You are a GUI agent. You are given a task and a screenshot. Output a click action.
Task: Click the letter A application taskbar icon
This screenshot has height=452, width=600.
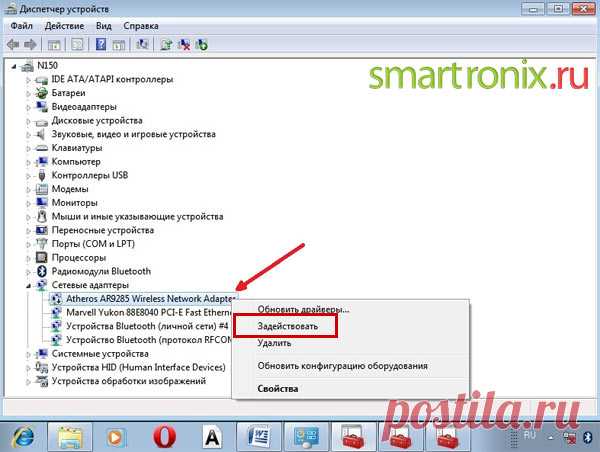click(x=212, y=437)
